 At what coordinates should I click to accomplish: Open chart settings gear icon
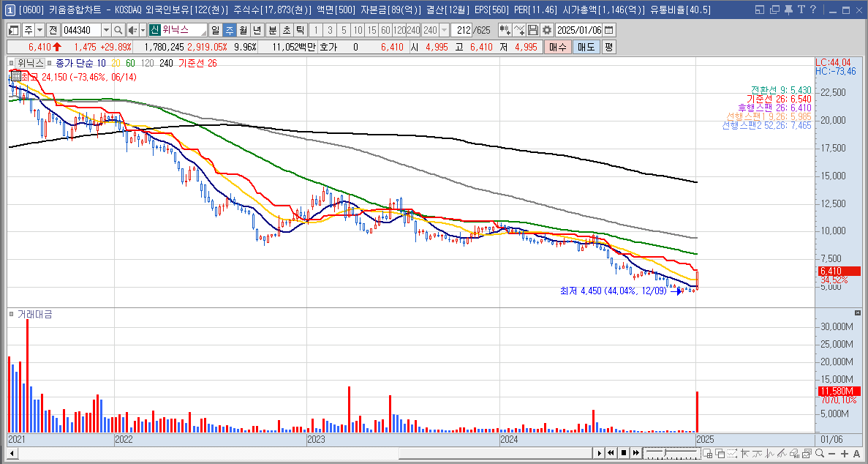[547, 30]
